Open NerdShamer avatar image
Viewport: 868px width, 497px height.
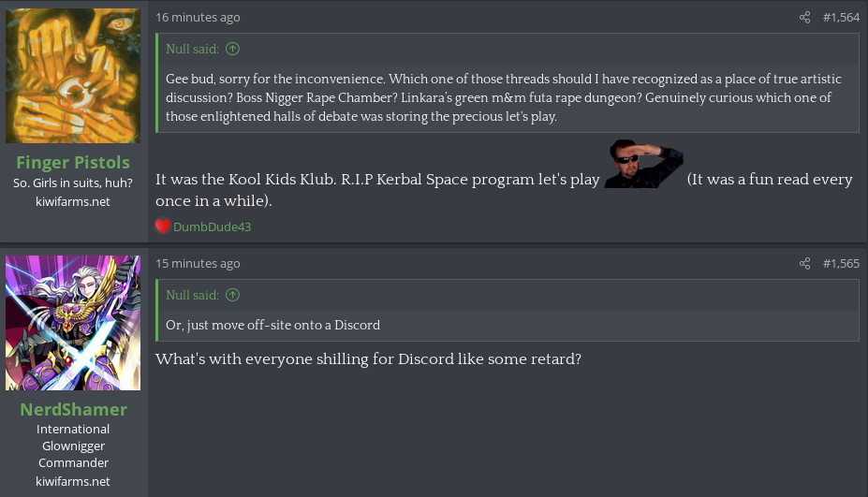pos(73,323)
